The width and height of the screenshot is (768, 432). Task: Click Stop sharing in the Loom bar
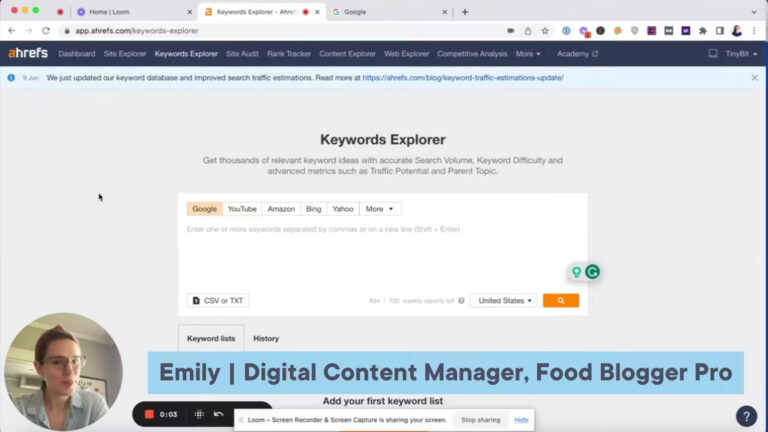[x=480, y=420]
